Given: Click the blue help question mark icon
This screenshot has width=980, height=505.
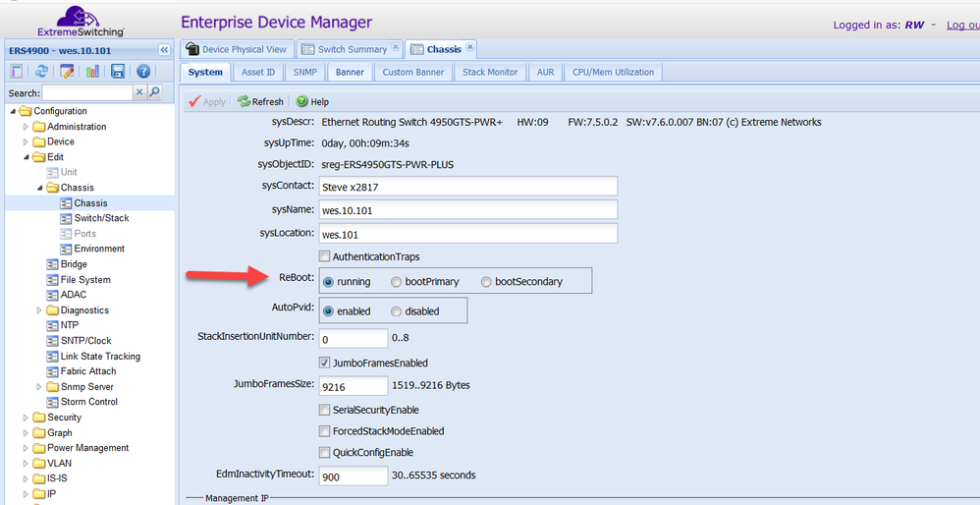Looking at the screenshot, I should pos(143,71).
